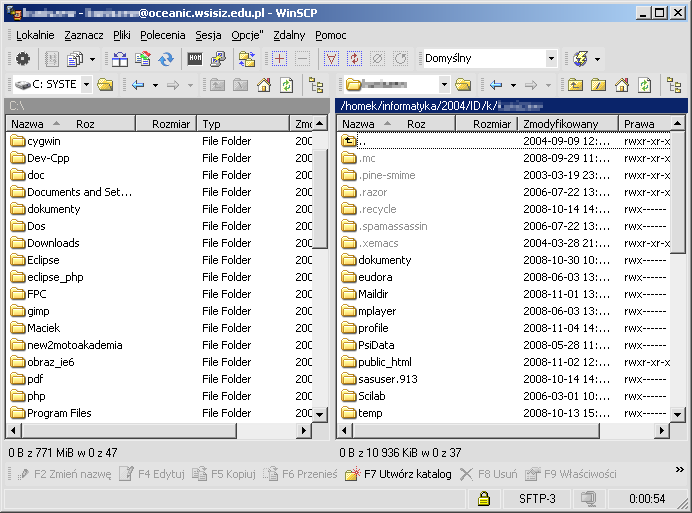Click the keep remote directory up to date icon
692x513 pixels.
pyautogui.click(x=247, y=59)
